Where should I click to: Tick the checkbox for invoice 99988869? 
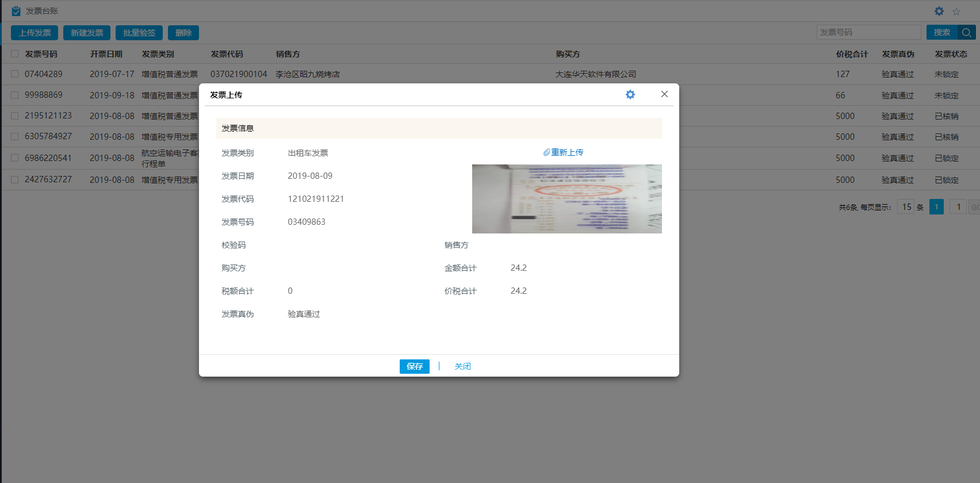[x=15, y=95]
